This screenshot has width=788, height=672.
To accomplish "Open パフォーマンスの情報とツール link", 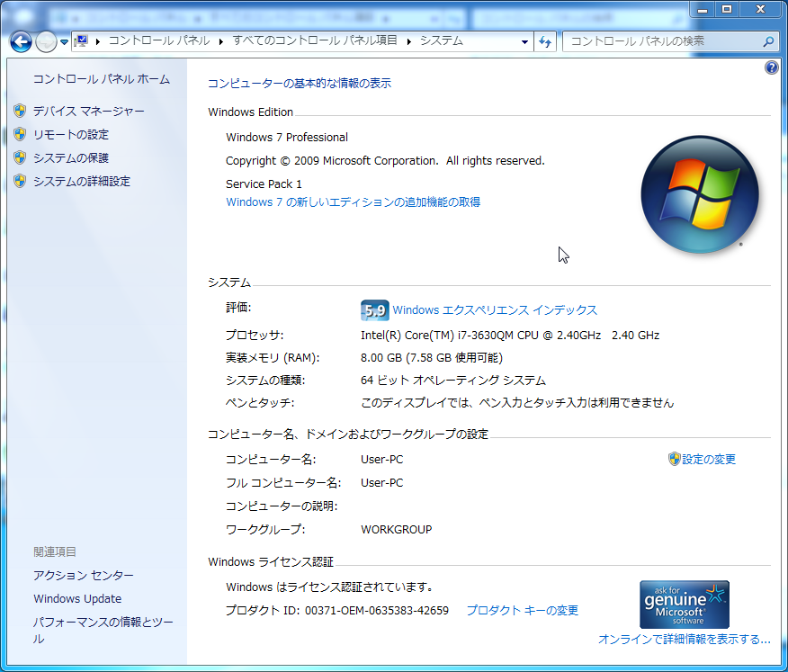I will click(103, 631).
